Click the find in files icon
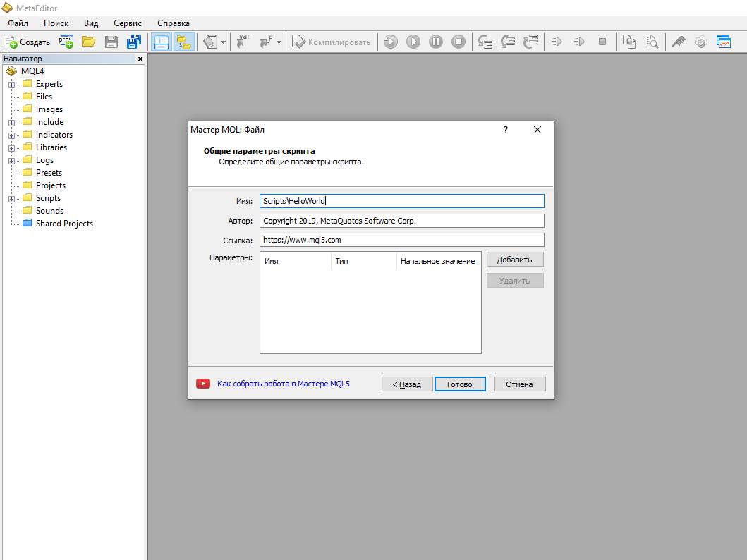 (650, 42)
